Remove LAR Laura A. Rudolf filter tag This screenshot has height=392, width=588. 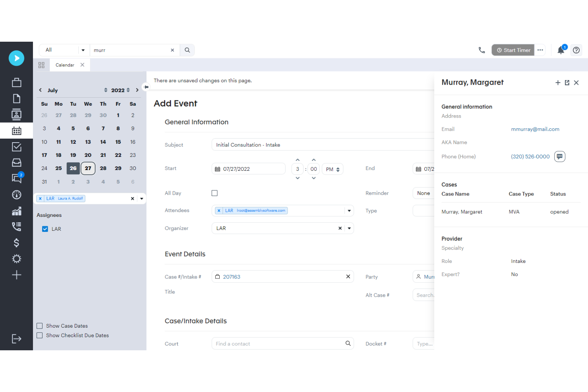pyautogui.click(x=40, y=199)
